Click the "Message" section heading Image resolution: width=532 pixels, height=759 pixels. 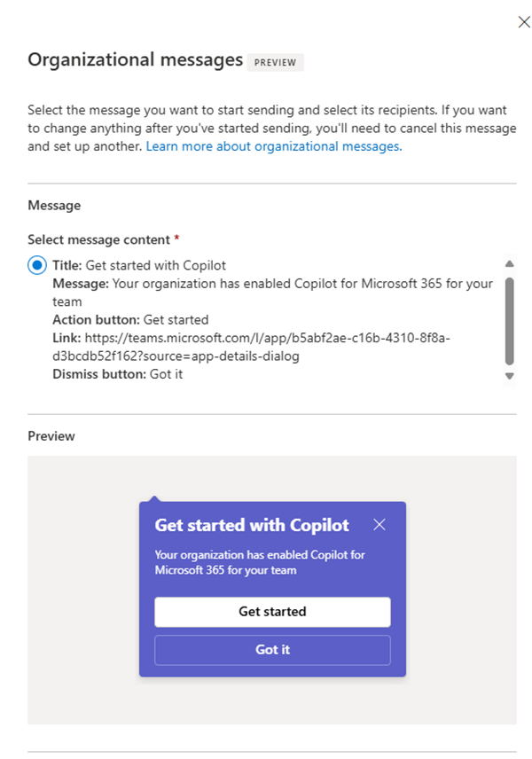coord(54,205)
